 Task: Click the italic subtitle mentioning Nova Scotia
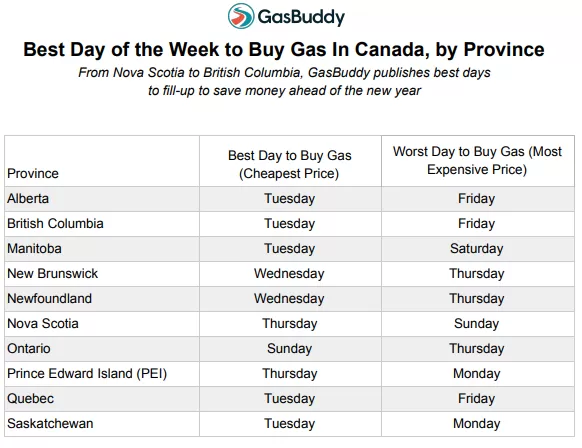coord(284,81)
